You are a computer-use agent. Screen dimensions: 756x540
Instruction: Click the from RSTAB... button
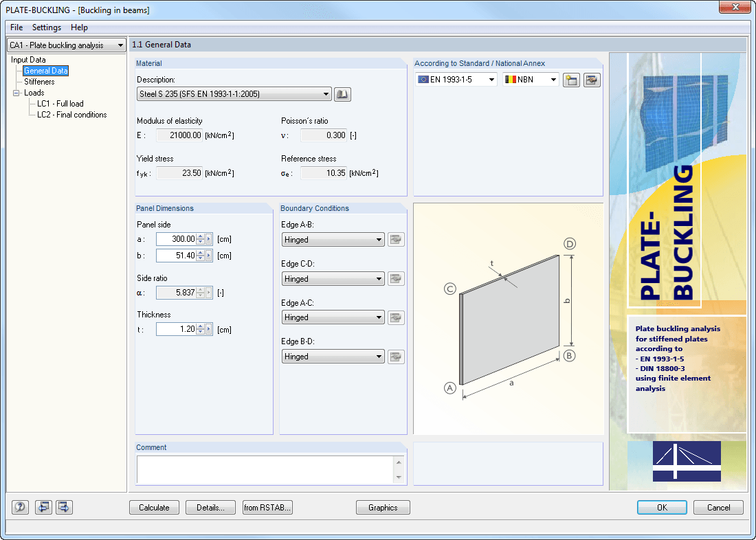(x=267, y=507)
